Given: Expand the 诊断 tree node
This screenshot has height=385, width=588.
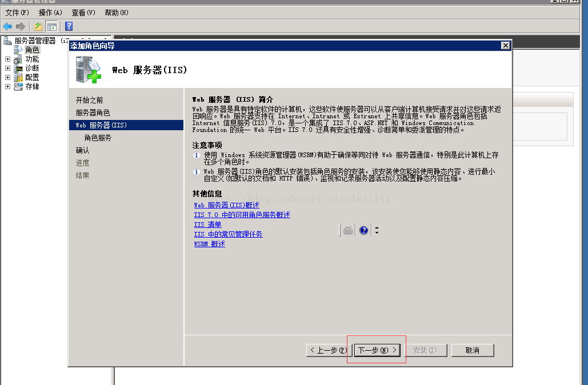Looking at the screenshot, I should pyautogui.click(x=7, y=68).
